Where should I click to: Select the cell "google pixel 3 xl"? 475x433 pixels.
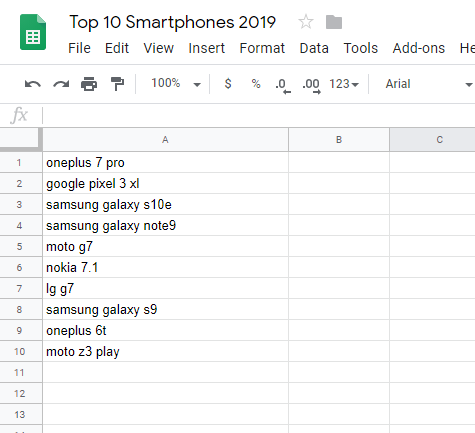[165, 184]
